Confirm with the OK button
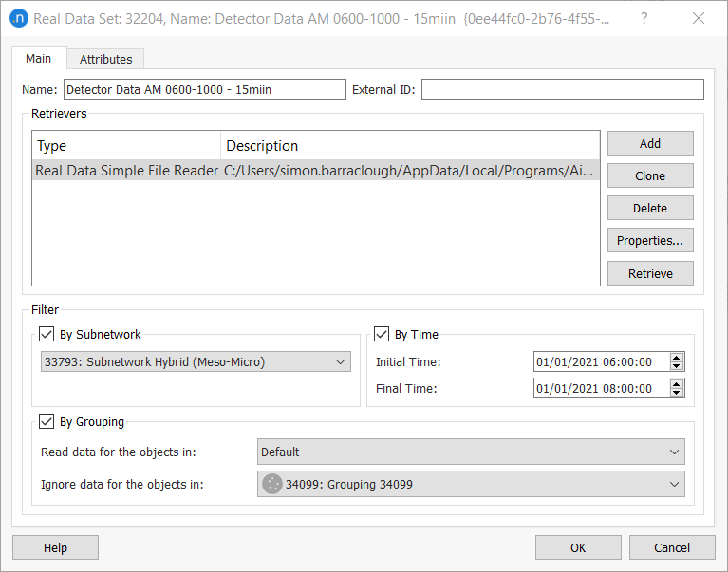This screenshot has width=728, height=572. (x=578, y=547)
